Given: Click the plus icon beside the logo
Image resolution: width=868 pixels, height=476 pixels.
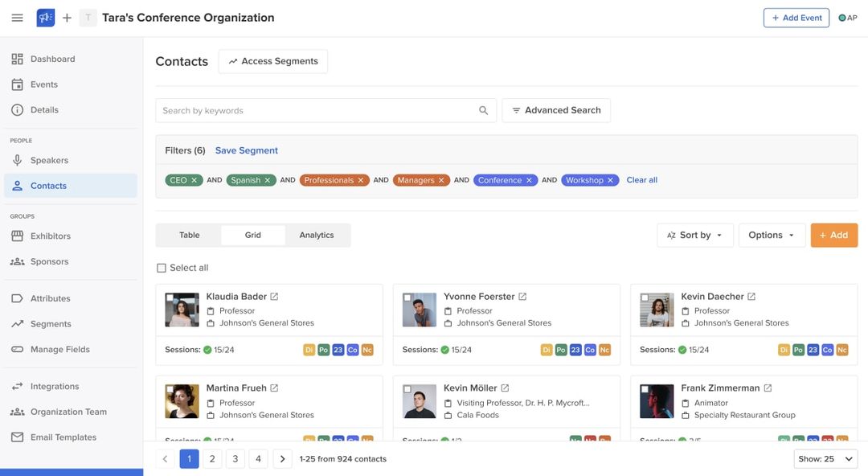Looking at the screenshot, I should (63, 15).
